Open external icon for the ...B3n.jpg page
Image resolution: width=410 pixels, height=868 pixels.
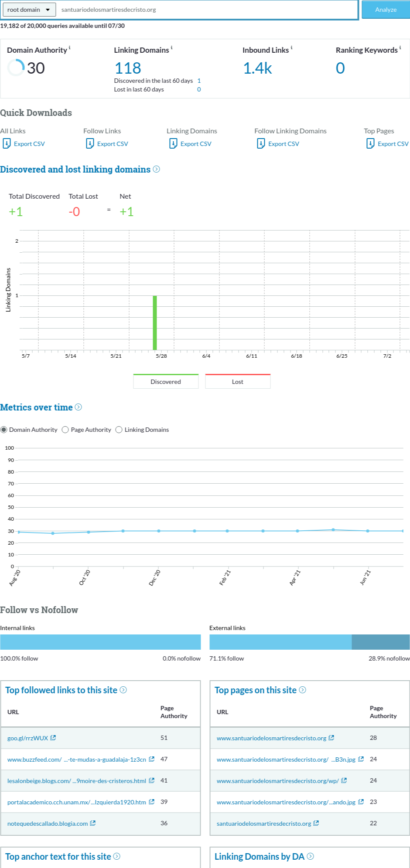point(361,759)
